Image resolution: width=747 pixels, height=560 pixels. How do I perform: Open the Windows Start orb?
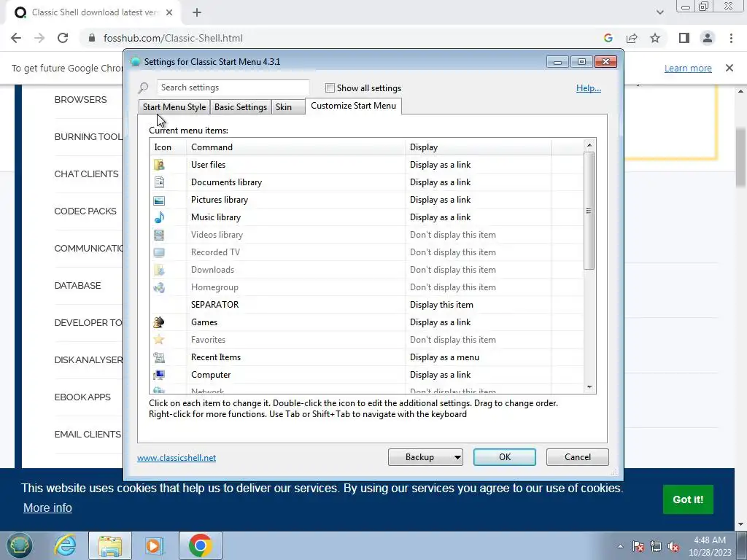pyautogui.click(x=19, y=545)
